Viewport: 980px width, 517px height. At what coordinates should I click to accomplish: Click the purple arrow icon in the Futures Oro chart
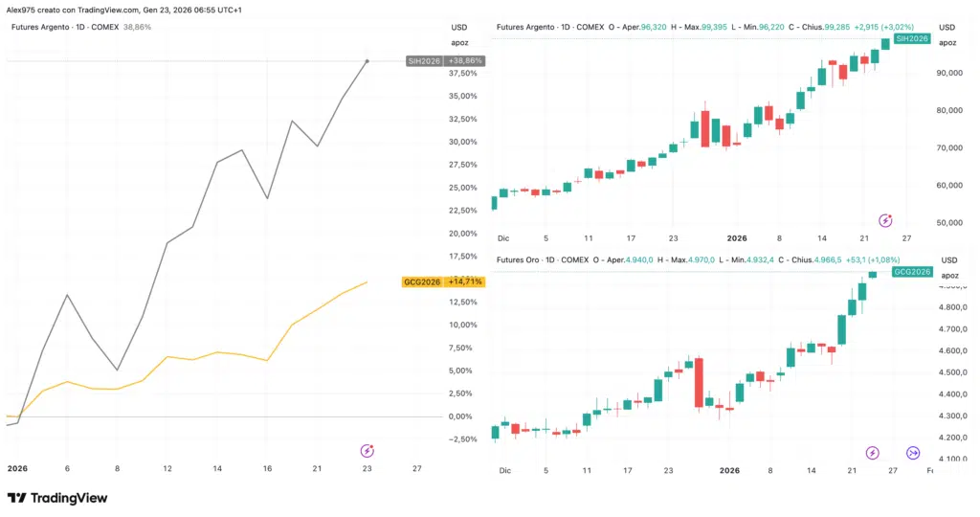click(912, 452)
